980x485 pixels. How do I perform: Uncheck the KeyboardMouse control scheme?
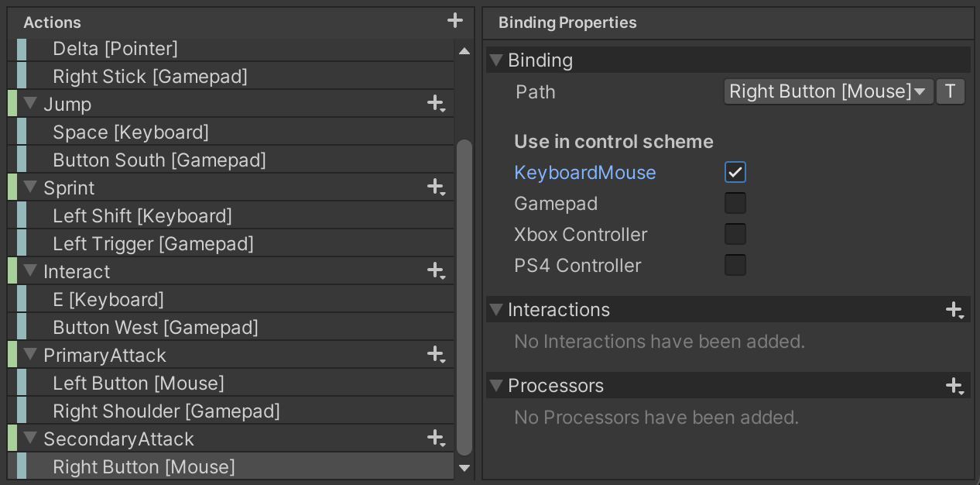[735, 172]
